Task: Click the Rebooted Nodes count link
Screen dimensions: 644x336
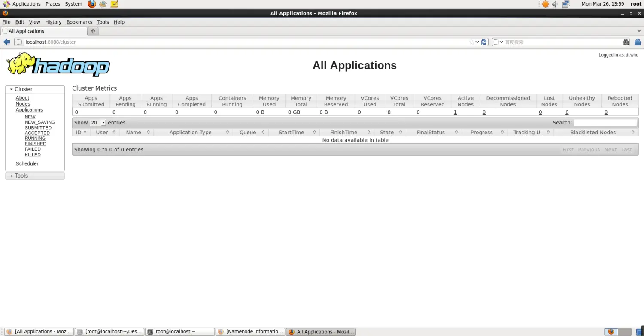Action: click(x=606, y=112)
